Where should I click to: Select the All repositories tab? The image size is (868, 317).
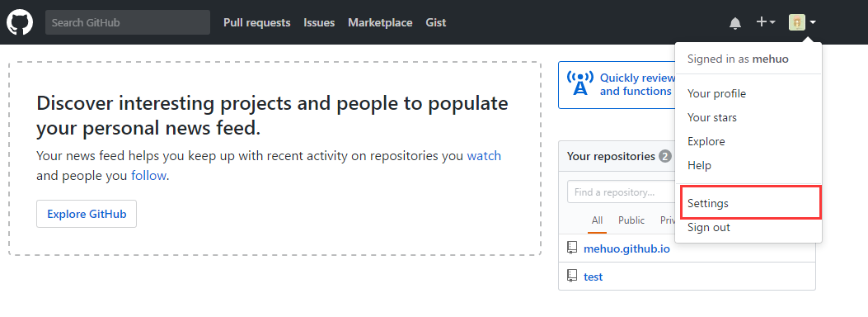pyautogui.click(x=597, y=220)
